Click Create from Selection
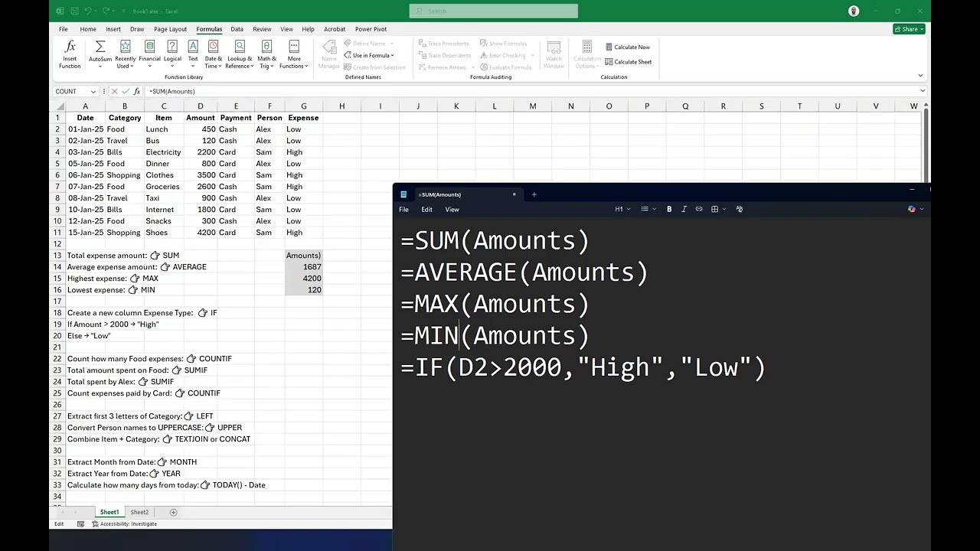Image resolution: width=980 pixels, height=551 pixels. point(374,67)
